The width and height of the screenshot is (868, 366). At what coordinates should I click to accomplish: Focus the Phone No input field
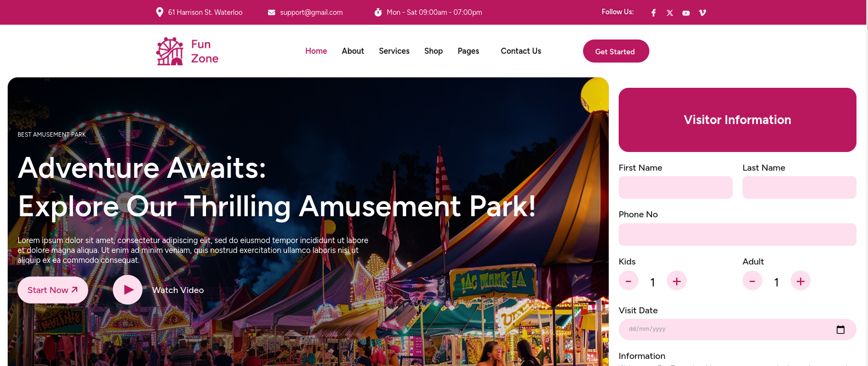[x=738, y=234]
